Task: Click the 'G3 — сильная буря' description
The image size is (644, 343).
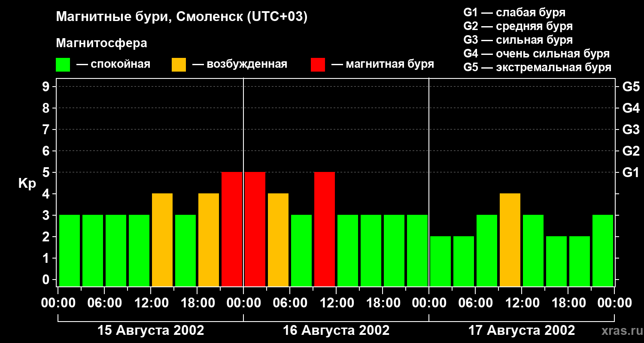Action: (518, 40)
